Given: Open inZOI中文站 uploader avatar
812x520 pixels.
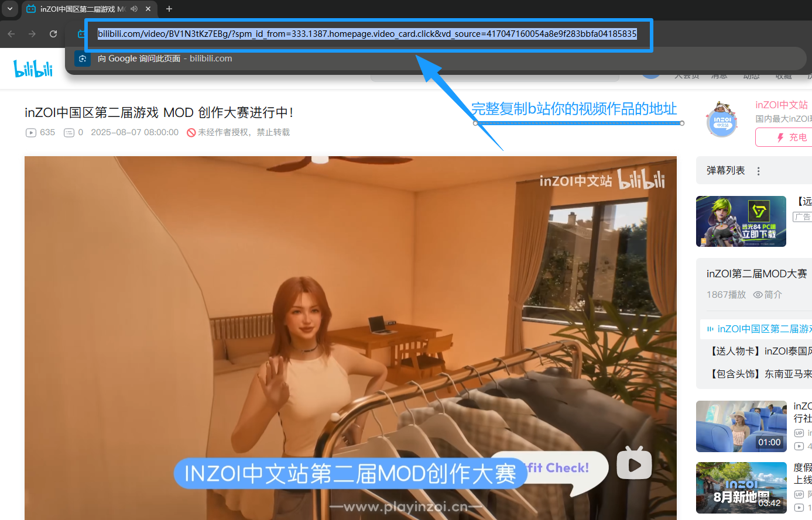Looking at the screenshot, I should pos(722,120).
